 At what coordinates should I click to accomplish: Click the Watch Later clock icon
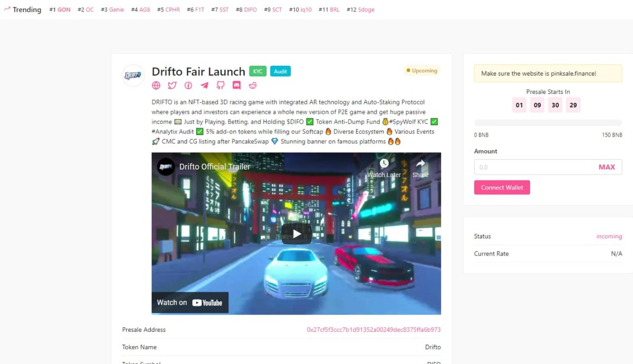pos(384,164)
